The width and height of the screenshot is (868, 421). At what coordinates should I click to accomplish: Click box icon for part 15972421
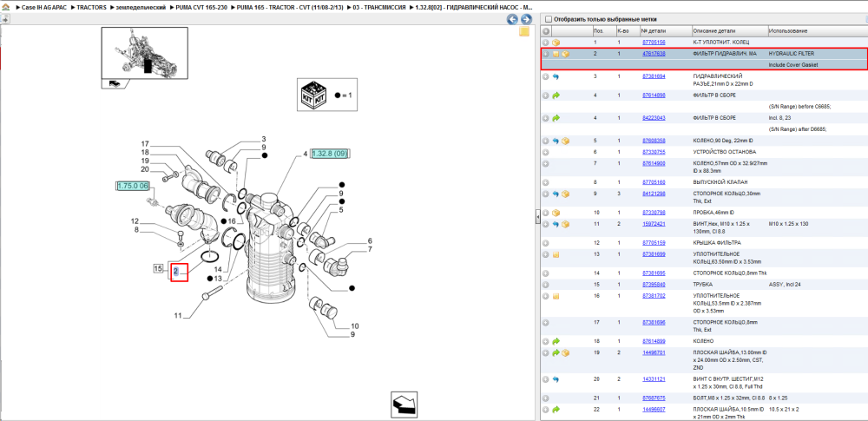(x=566, y=224)
